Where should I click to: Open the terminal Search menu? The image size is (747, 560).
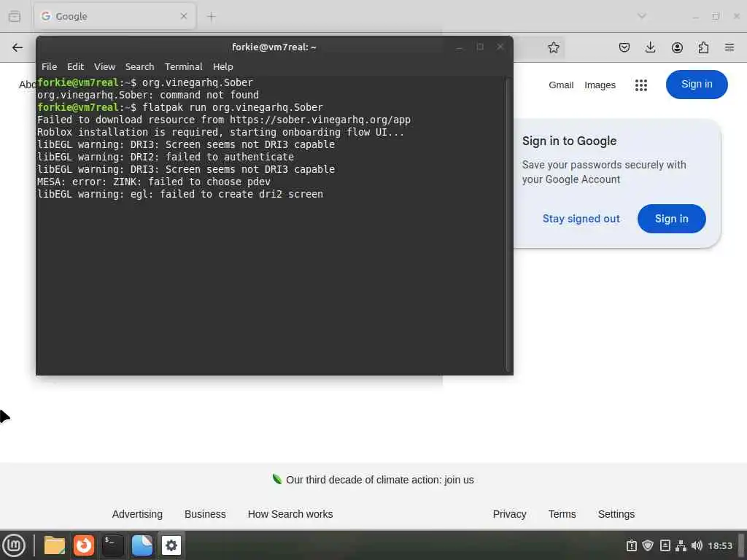[x=139, y=66]
